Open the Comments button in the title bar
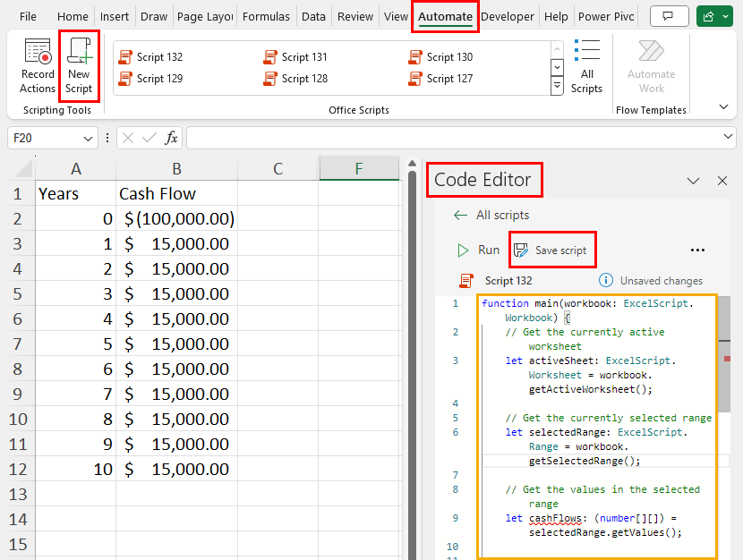This screenshot has width=743, height=560. pos(669,17)
